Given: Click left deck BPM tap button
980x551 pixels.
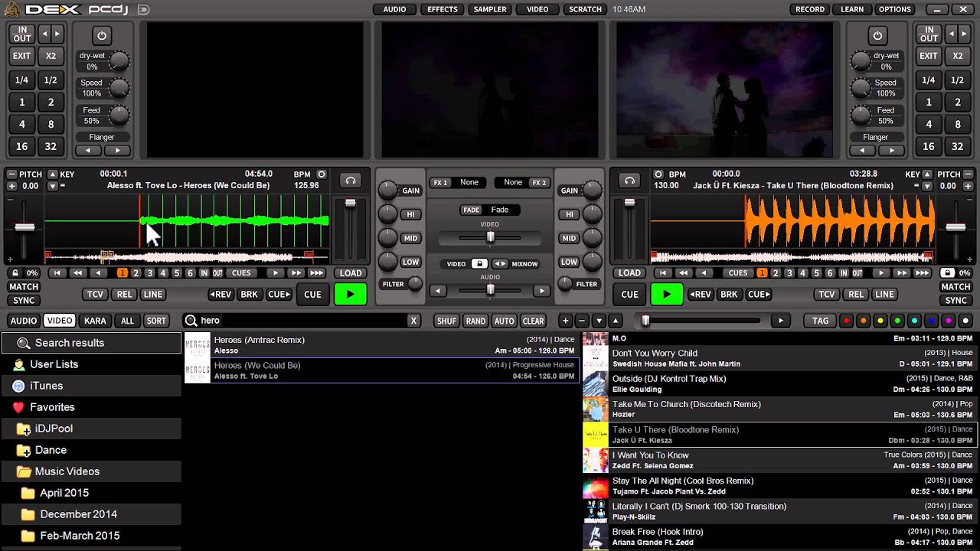Looking at the screenshot, I should [x=322, y=174].
